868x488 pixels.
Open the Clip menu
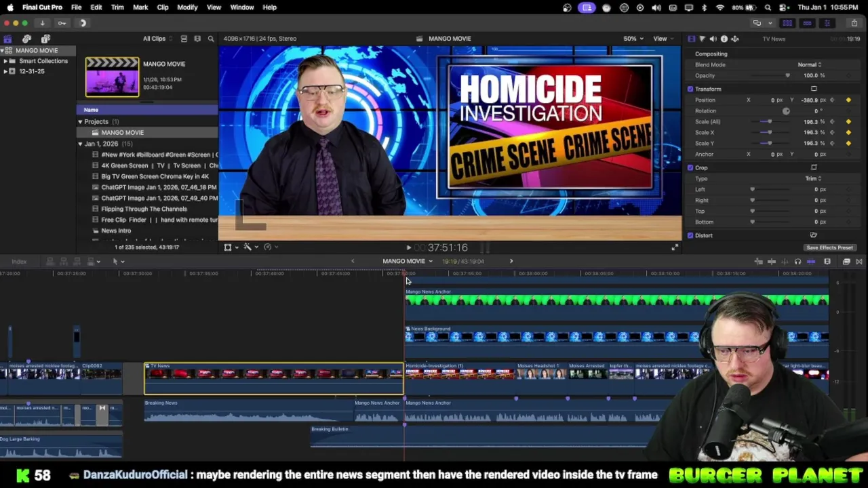pyautogui.click(x=163, y=7)
